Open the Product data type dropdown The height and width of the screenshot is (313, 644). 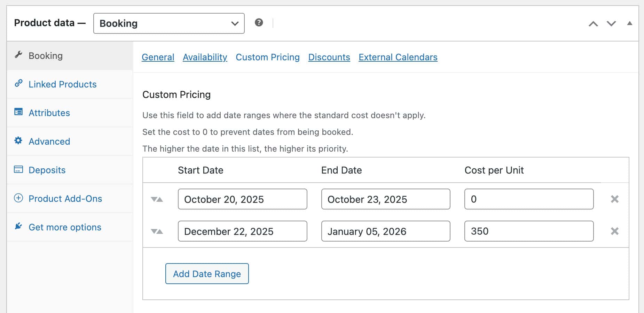[x=169, y=23]
